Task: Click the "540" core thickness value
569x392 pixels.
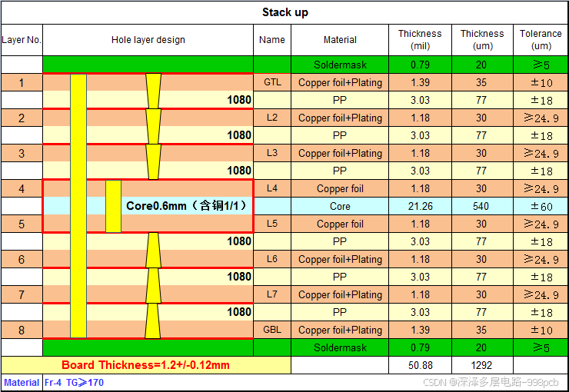Action: point(481,206)
